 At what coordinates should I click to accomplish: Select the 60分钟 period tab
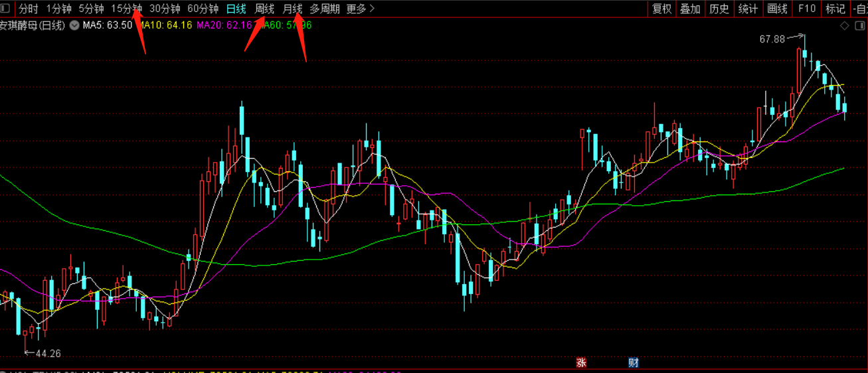(203, 9)
